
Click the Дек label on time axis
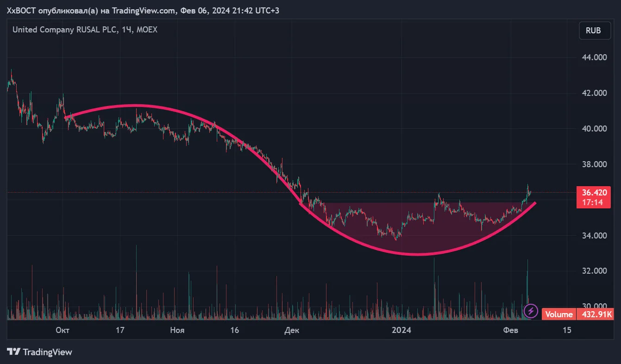(x=292, y=330)
